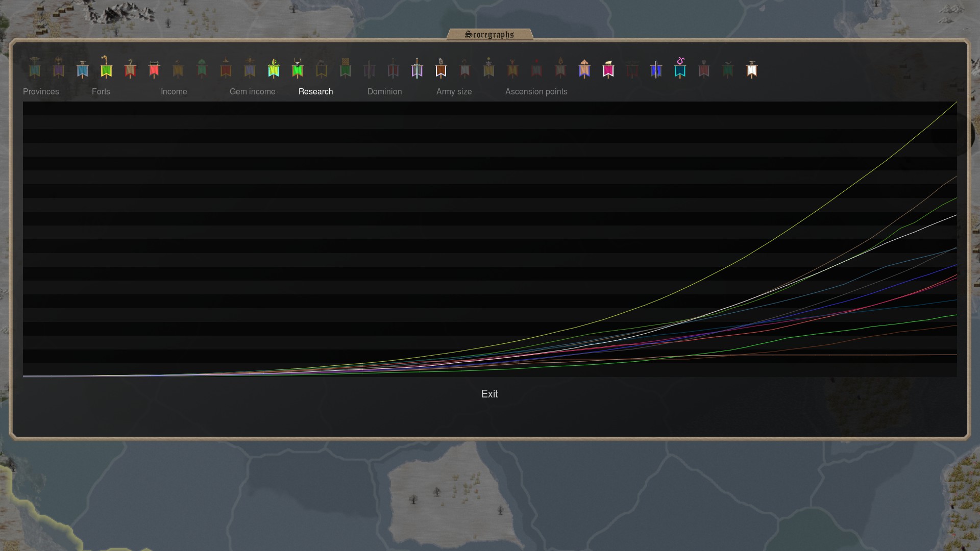Screen dimensions: 980x551
Task: Click teal banner with pink swirl symbol
Action: pyautogui.click(x=680, y=68)
